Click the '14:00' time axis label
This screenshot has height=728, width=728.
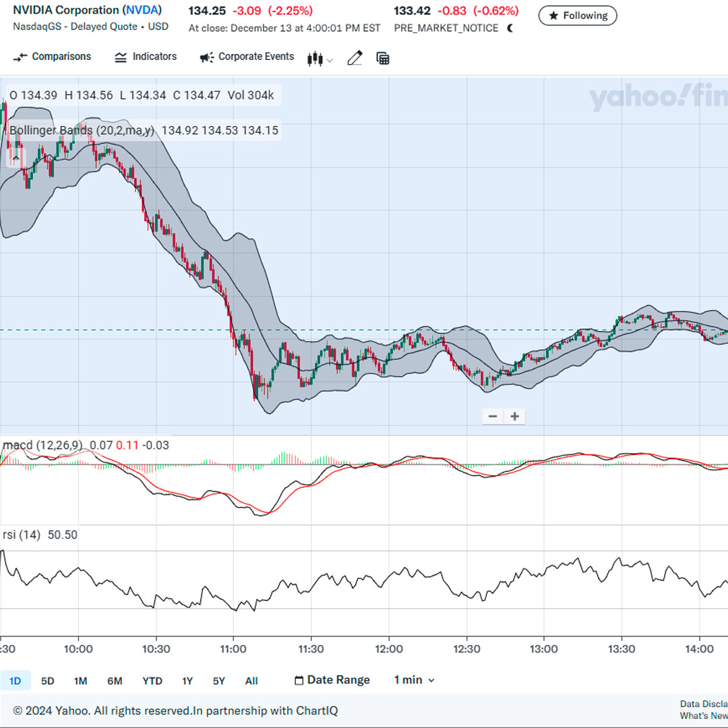pyautogui.click(x=699, y=649)
